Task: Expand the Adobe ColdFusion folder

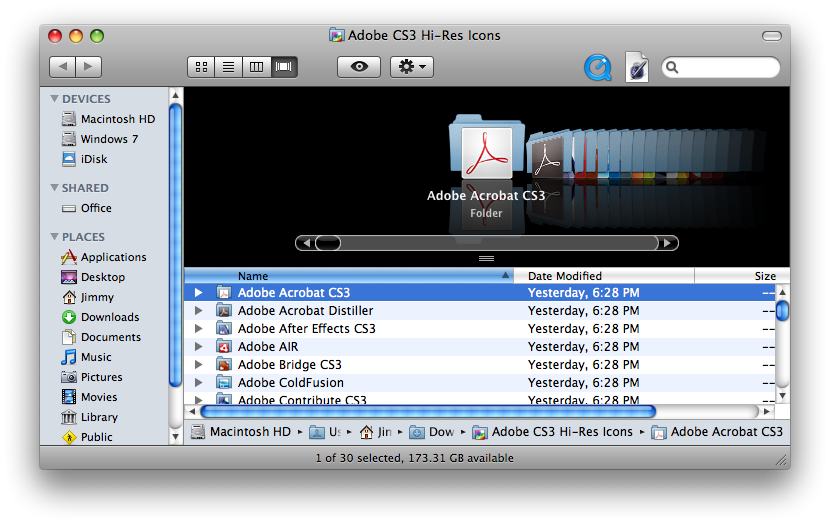Action: tap(199, 383)
